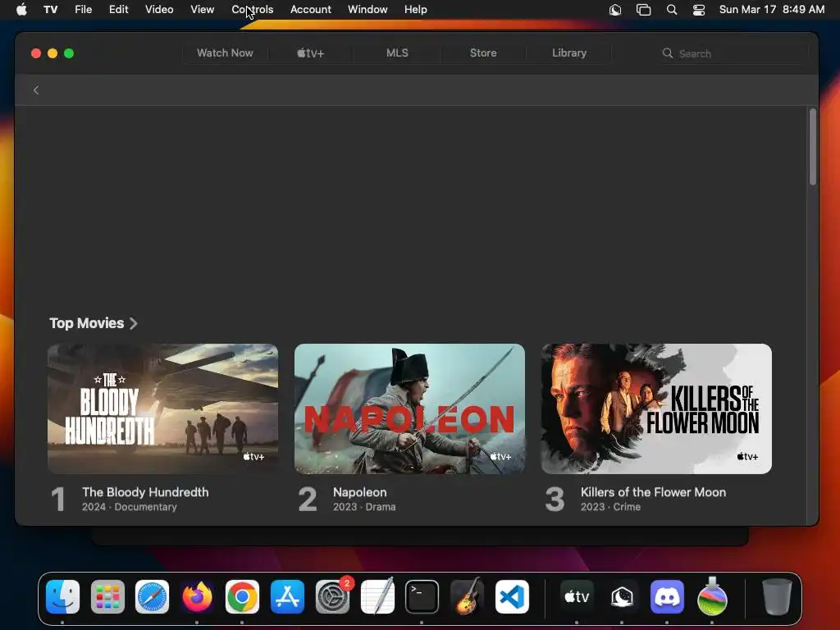Open the View menu
Screen dimensions: 840x630
point(203,10)
